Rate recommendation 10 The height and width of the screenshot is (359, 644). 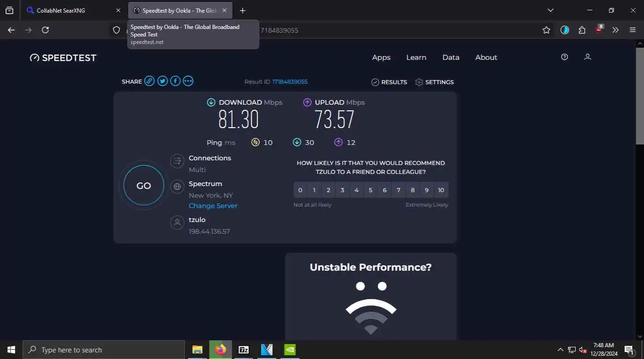click(441, 190)
